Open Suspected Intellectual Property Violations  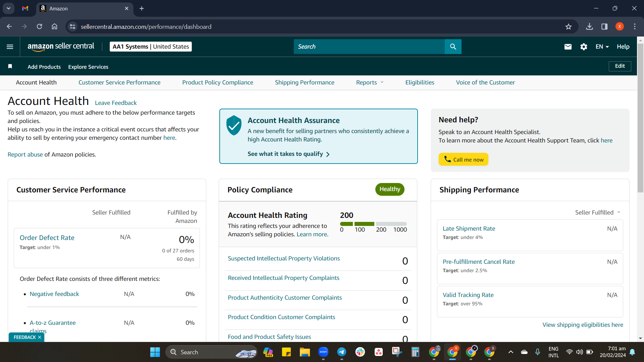(x=284, y=258)
